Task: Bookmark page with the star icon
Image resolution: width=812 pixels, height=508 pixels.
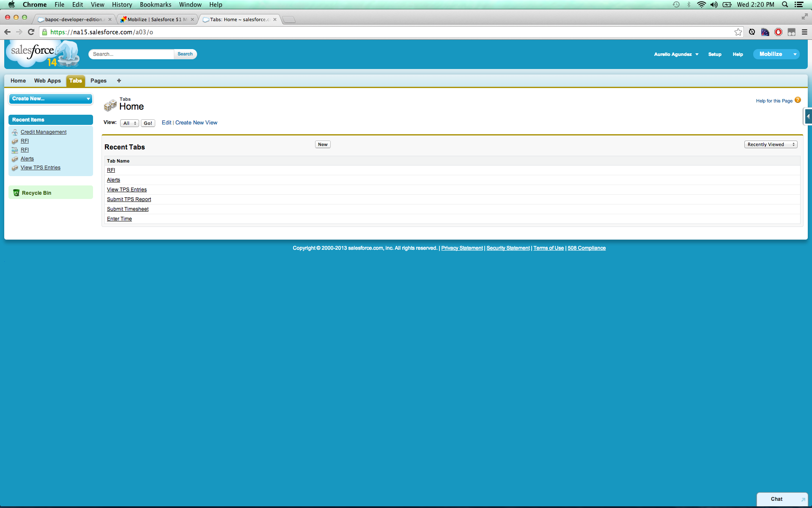Action: 738,32
